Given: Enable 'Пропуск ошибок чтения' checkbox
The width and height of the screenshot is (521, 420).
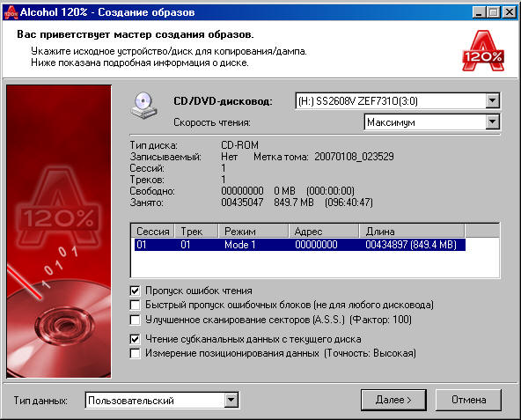Looking at the screenshot, I should pos(135,291).
